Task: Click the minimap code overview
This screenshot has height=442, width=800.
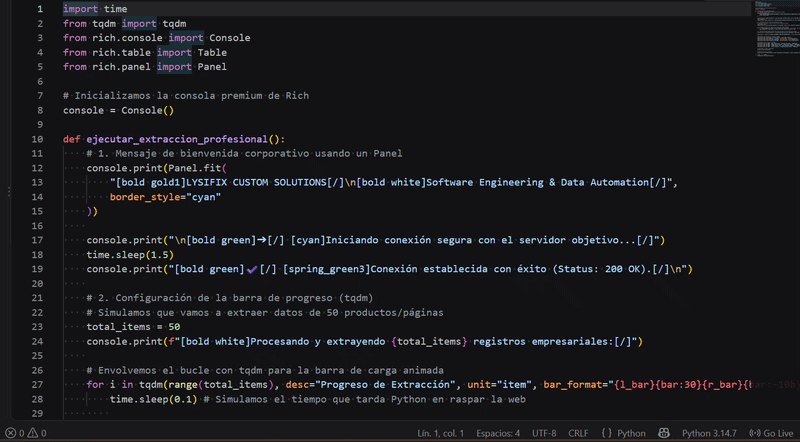Action: click(x=777, y=28)
